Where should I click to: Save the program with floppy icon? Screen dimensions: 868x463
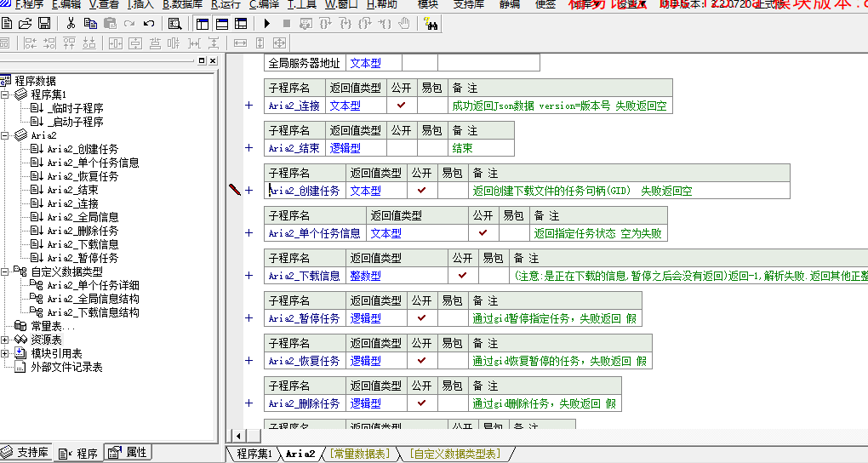point(43,24)
